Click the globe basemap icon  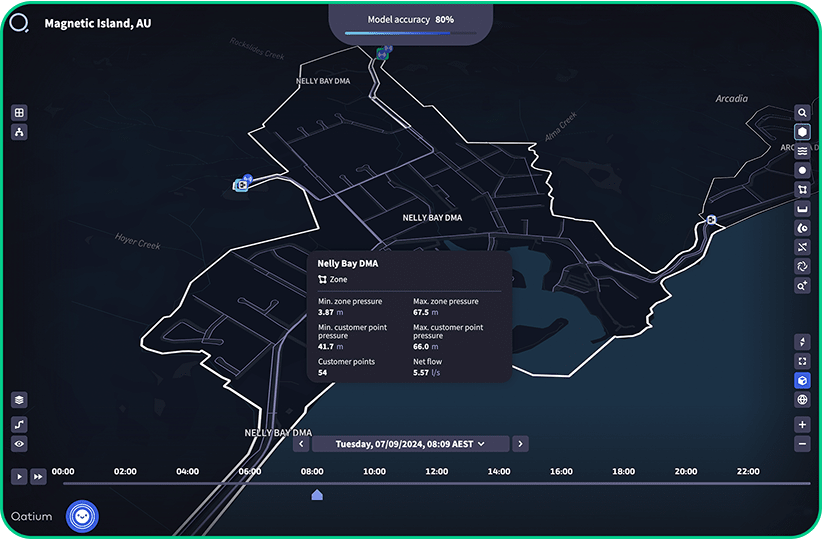click(802, 400)
